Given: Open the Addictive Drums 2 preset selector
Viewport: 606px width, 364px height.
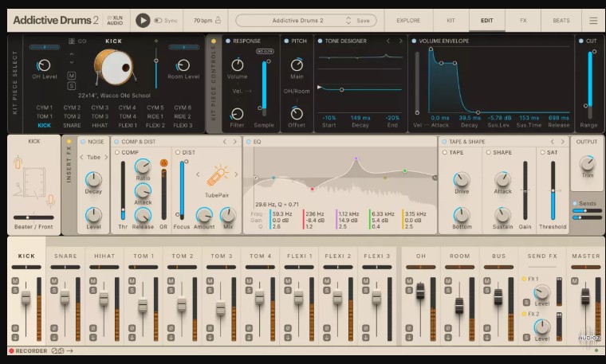Looking at the screenshot, I should 297,21.
